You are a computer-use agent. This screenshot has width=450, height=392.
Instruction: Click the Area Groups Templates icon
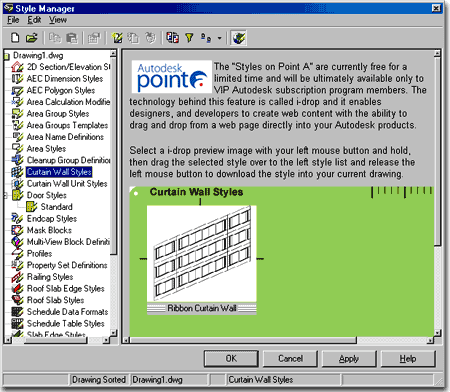[17, 125]
